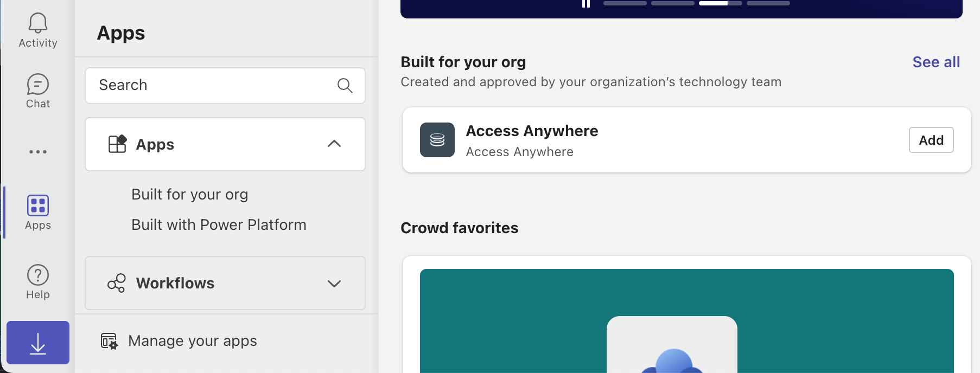This screenshot has height=373, width=980.
Task: Open the Crowd favorites featured app card
Action: (686, 320)
